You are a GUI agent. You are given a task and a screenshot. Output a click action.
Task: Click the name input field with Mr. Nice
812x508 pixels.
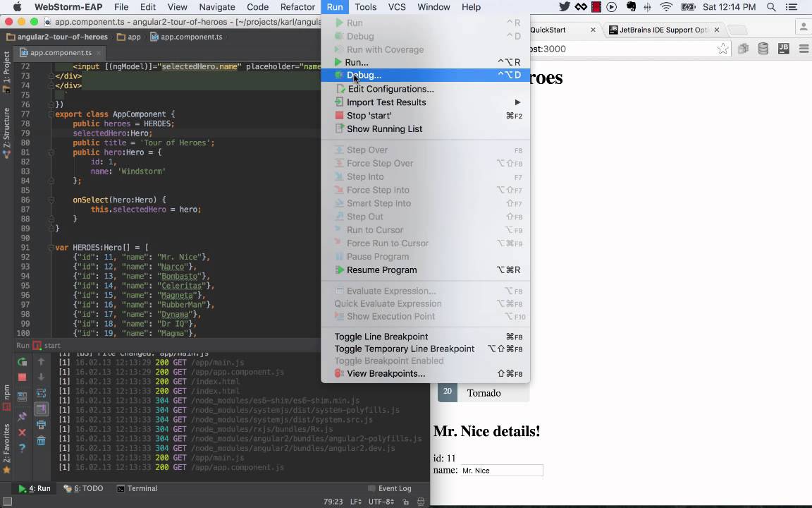pyautogui.click(x=502, y=470)
